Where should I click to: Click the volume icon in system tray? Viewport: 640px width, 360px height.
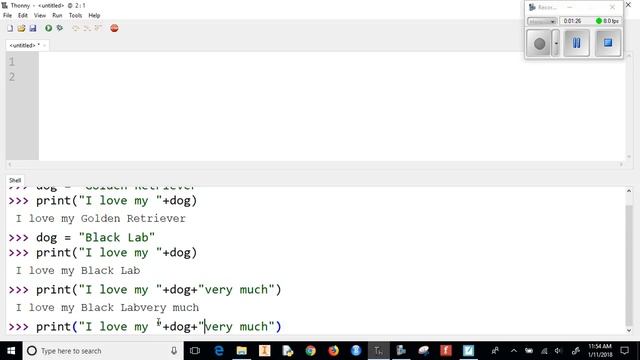pyautogui.click(x=558, y=351)
